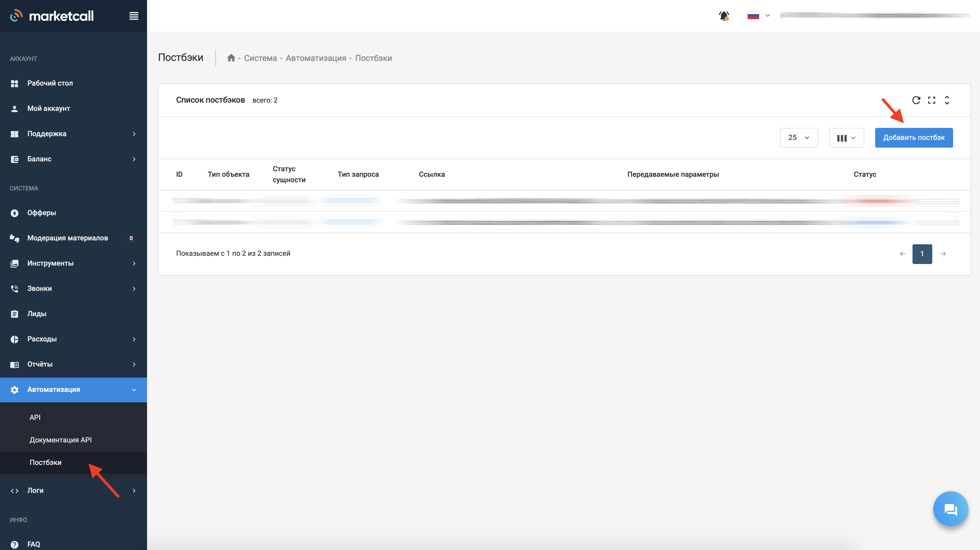This screenshot has width=980, height=550.
Task: Open Рабочий стол in sidebar
Action: pyautogui.click(x=74, y=83)
